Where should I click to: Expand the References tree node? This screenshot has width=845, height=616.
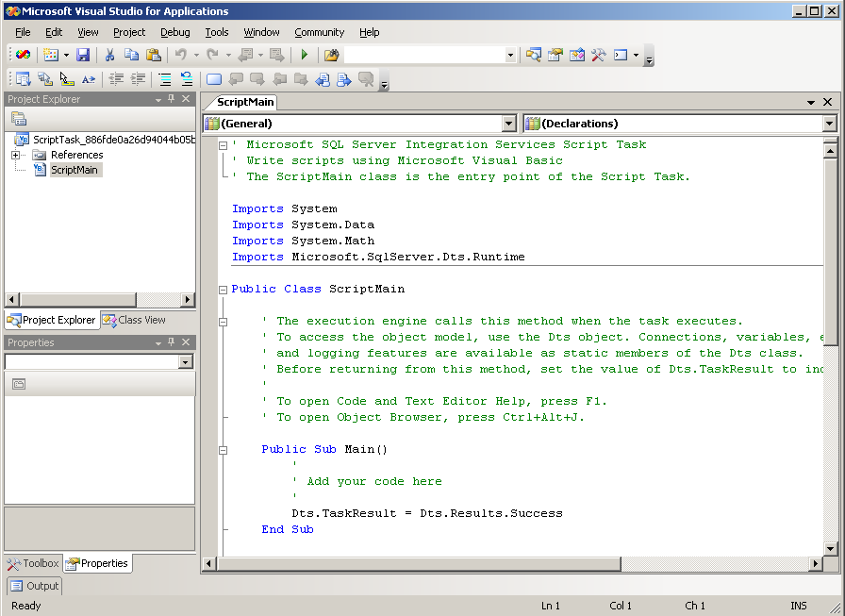[x=16, y=156]
